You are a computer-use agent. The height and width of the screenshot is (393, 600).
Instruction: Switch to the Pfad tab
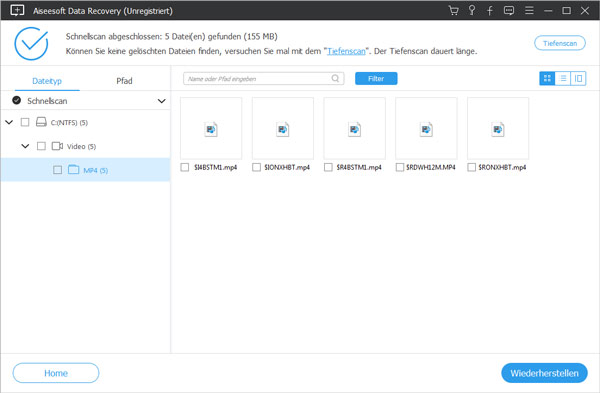tap(124, 81)
